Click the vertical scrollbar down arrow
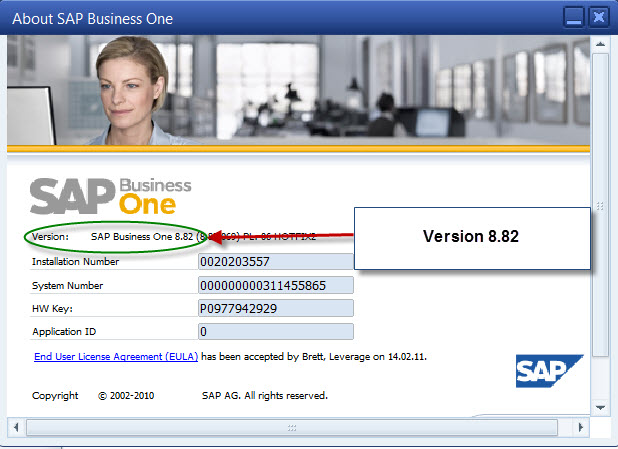The width and height of the screenshot is (618, 449). click(600, 407)
